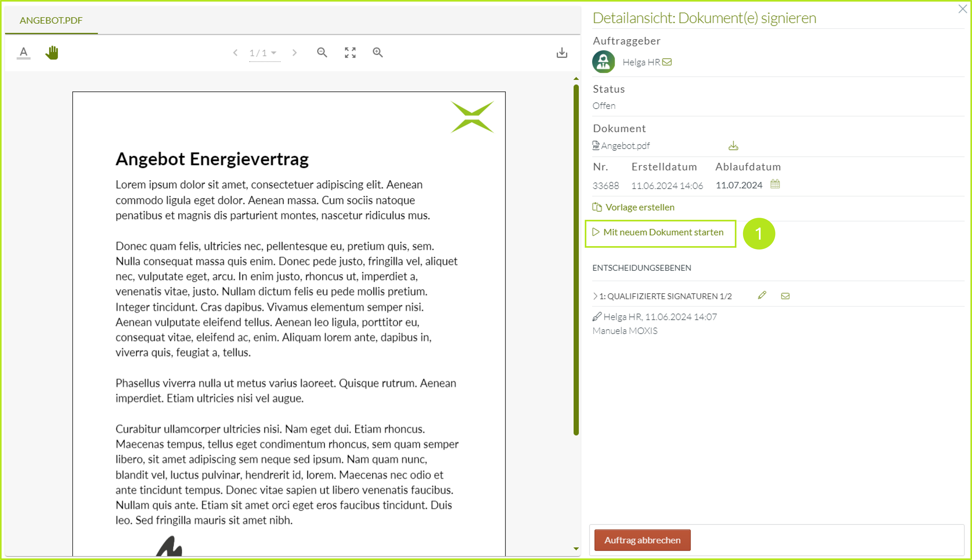
Task: Zoom in on the PDF
Action: click(378, 52)
